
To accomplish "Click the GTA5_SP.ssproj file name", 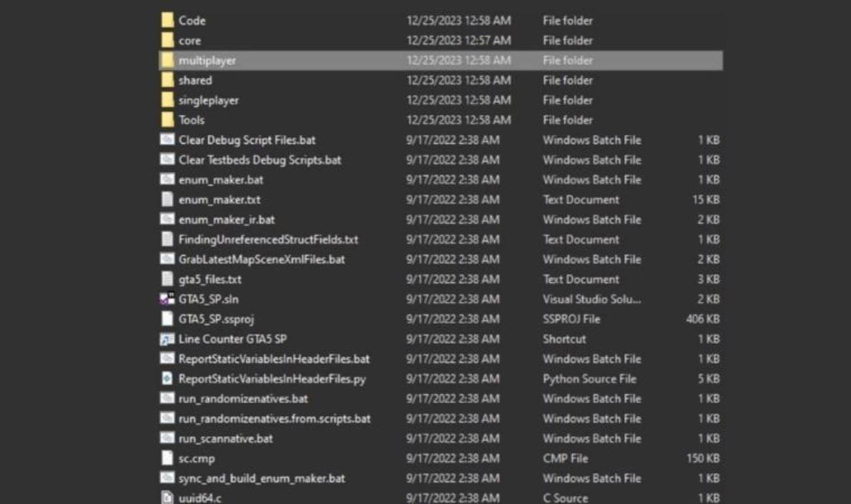I will coord(216,319).
